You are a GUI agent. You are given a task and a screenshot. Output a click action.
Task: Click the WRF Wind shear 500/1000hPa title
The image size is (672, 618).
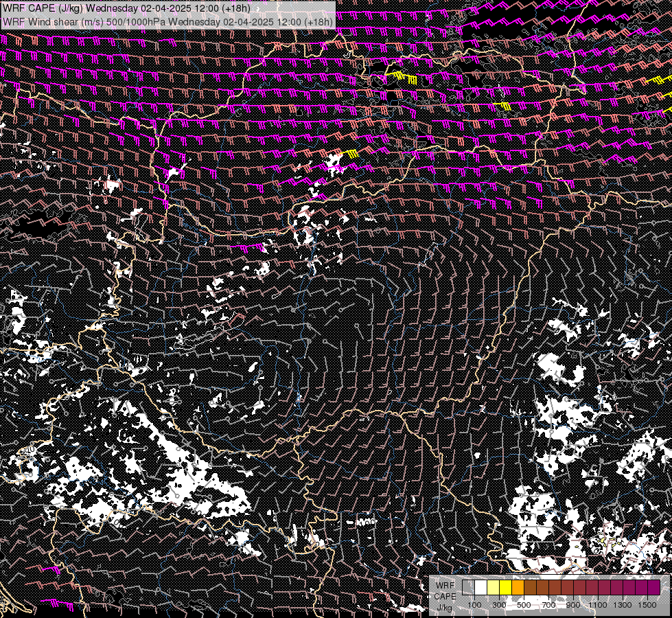(167, 22)
